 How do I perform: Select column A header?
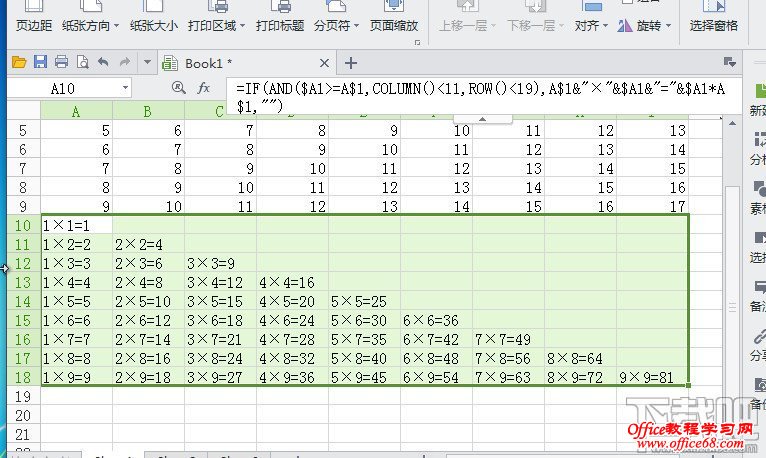pos(76,111)
